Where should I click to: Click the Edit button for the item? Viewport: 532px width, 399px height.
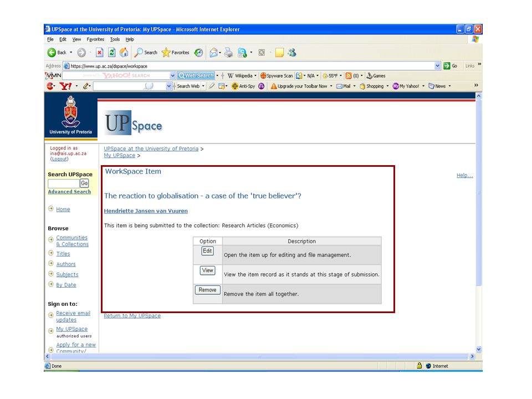(207, 251)
